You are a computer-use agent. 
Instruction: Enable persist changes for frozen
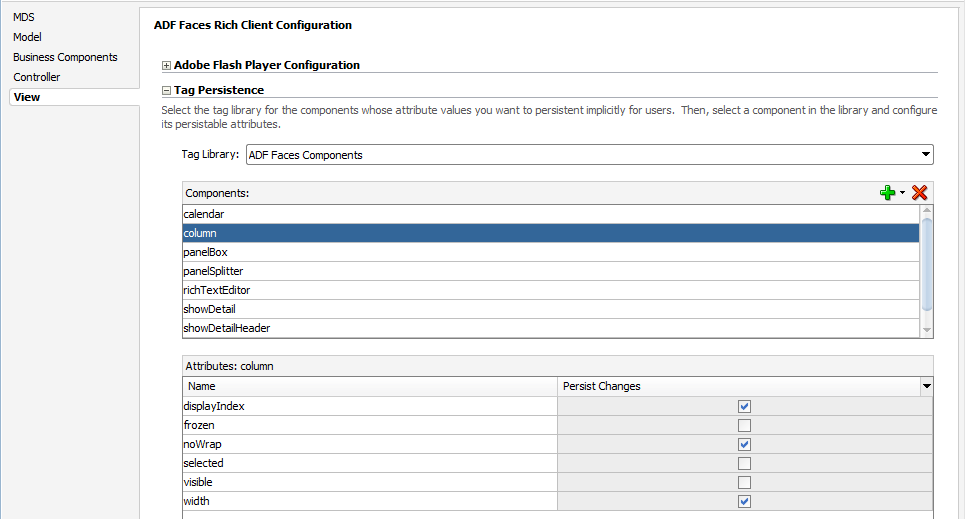click(744, 425)
